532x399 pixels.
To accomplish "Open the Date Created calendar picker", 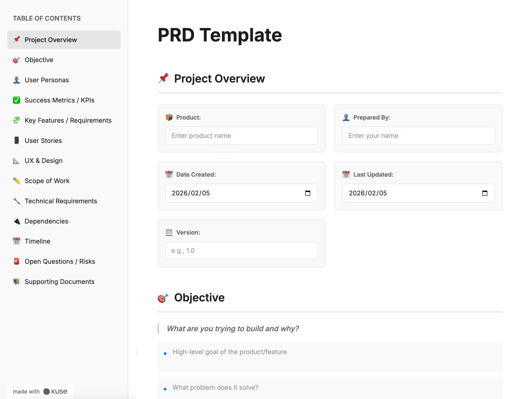I will [308, 193].
